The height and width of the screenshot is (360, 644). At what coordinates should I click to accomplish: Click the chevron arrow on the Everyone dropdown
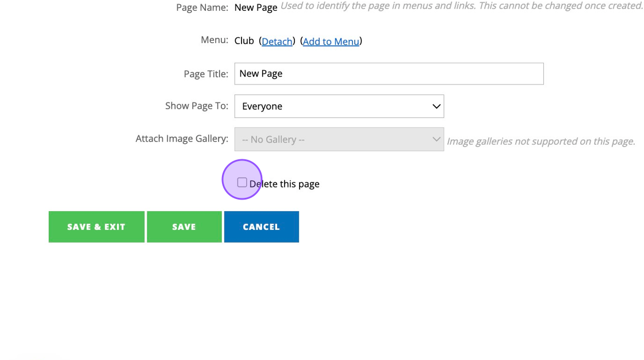coord(436,106)
